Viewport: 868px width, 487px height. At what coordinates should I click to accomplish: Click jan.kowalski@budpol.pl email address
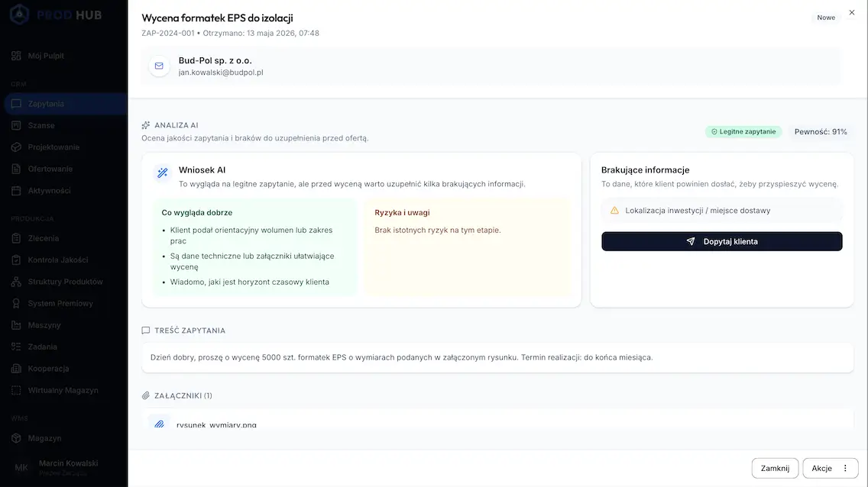point(221,73)
